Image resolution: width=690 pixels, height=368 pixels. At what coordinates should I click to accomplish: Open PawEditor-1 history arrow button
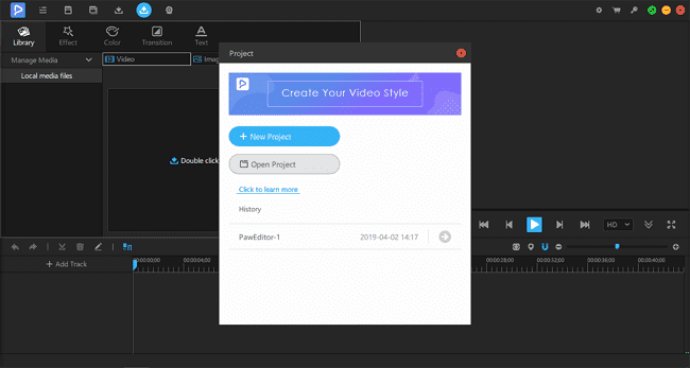(x=445, y=237)
